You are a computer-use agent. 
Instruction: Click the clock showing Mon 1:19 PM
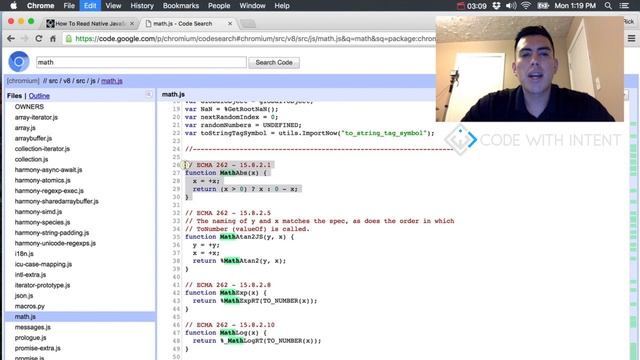(575, 6)
